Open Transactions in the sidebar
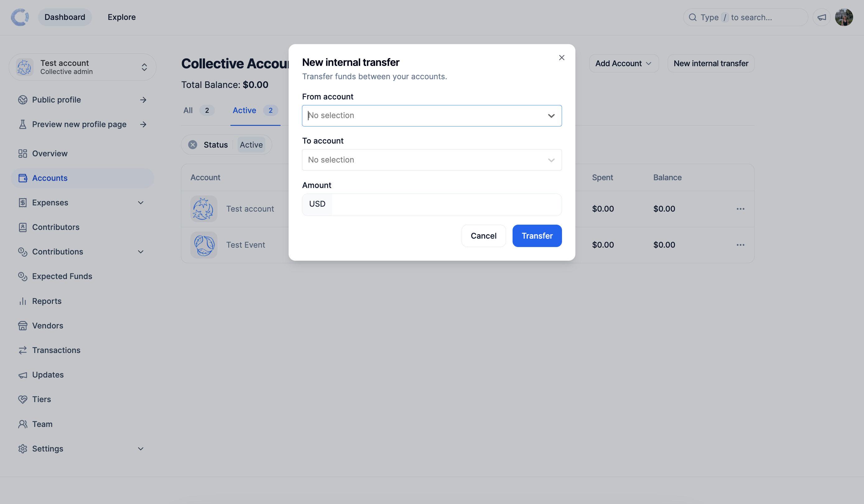Viewport: 864px width, 504px height. (56, 350)
